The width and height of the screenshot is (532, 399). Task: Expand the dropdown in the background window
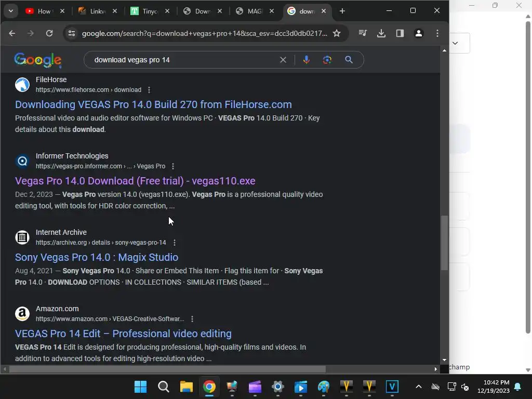pyautogui.click(x=455, y=43)
